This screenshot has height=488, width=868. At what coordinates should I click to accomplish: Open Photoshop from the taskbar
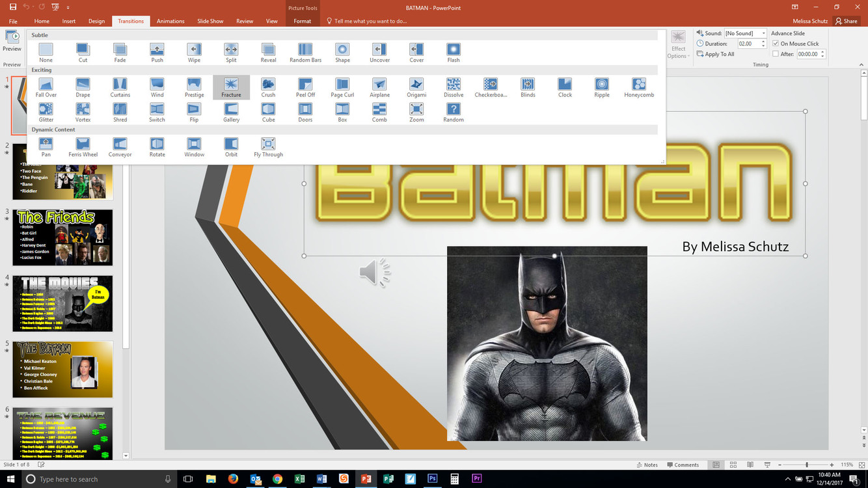pos(432,479)
